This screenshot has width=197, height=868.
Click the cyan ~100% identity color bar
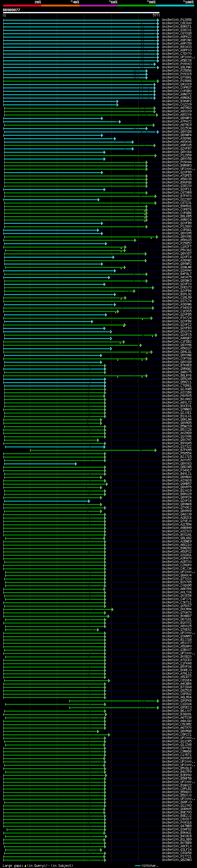pyautogui.click(x=175, y=6)
